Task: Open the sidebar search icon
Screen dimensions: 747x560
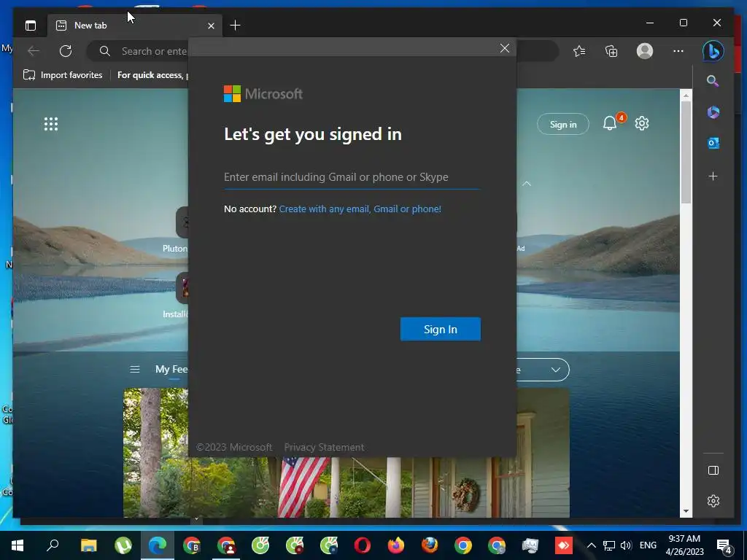Action: pos(713,81)
